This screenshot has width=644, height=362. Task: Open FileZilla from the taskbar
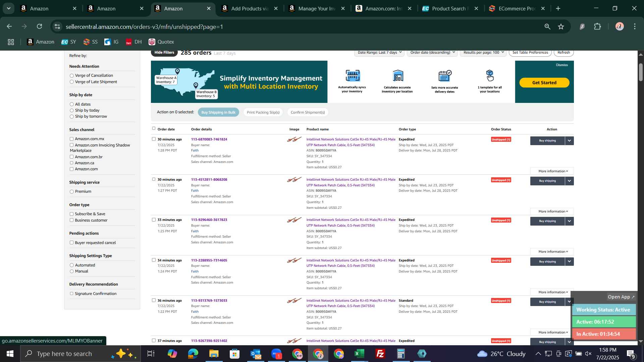click(380, 354)
